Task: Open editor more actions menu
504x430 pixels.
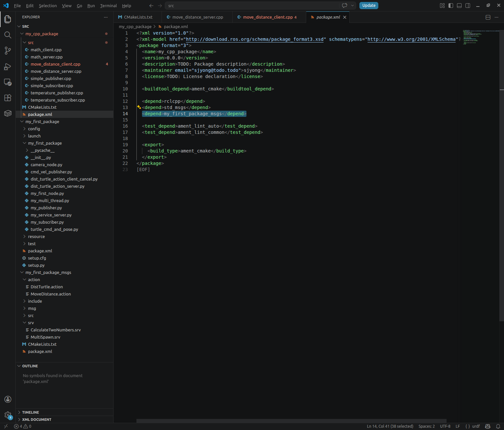Action: (496, 17)
